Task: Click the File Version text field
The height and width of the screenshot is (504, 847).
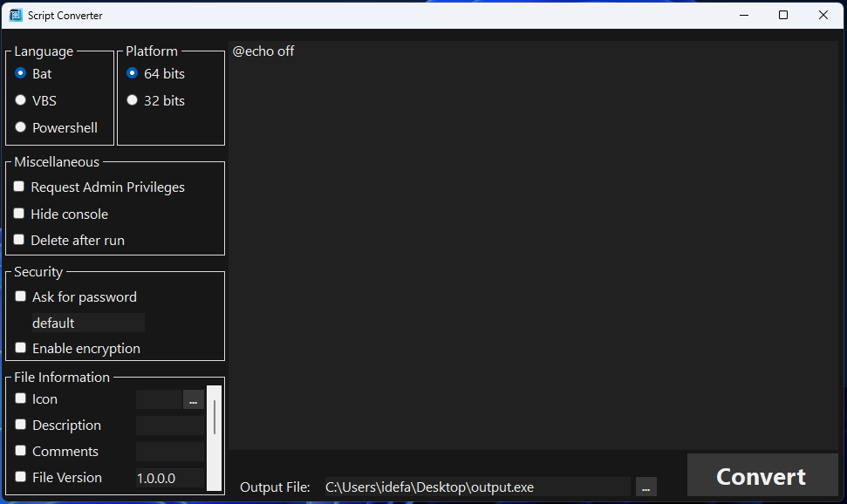Action: [x=168, y=478]
